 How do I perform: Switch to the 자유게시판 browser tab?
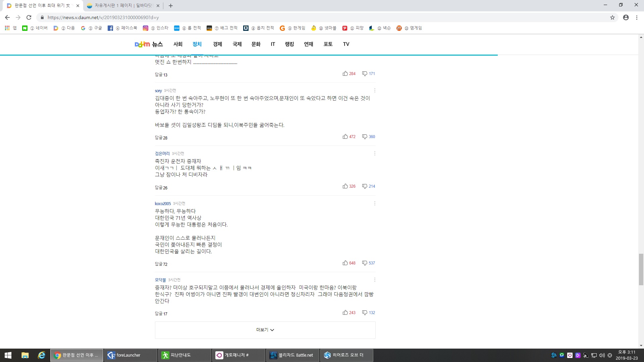coord(123,6)
